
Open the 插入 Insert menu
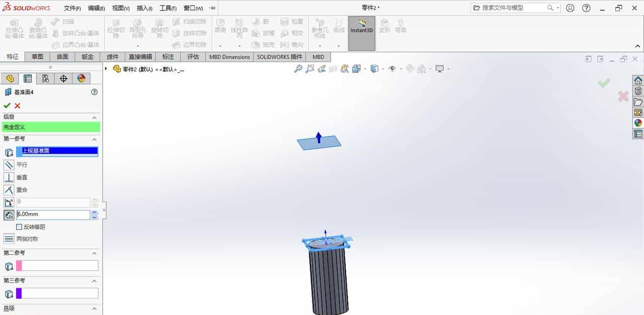pos(144,8)
